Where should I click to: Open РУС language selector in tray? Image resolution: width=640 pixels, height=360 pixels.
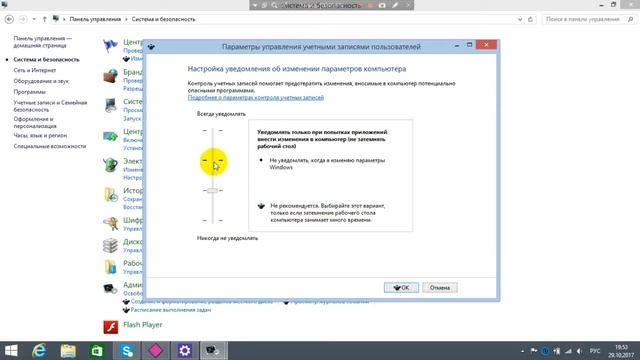(595, 351)
